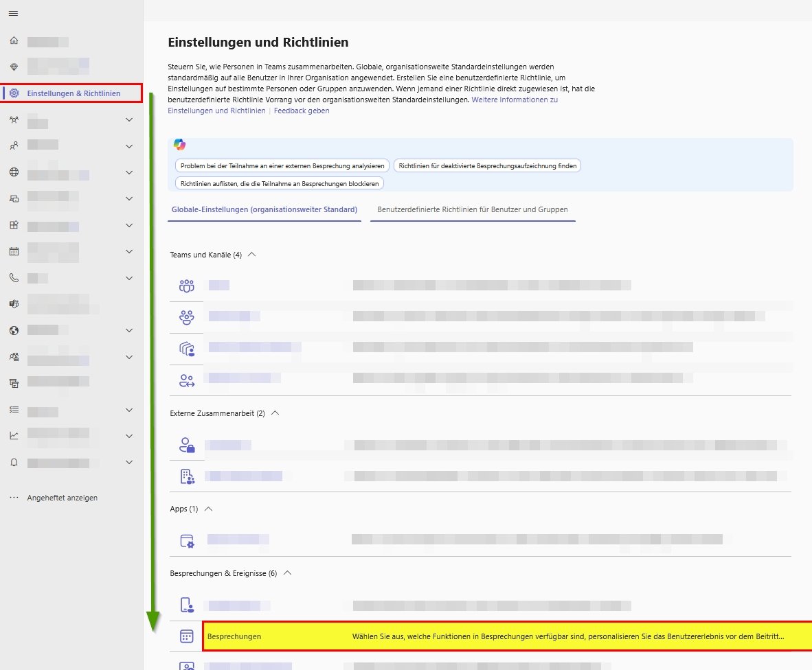Click the 'Problem bei der Teilnahme' suggestion button

pyautogui.click(x=282, y=165)
